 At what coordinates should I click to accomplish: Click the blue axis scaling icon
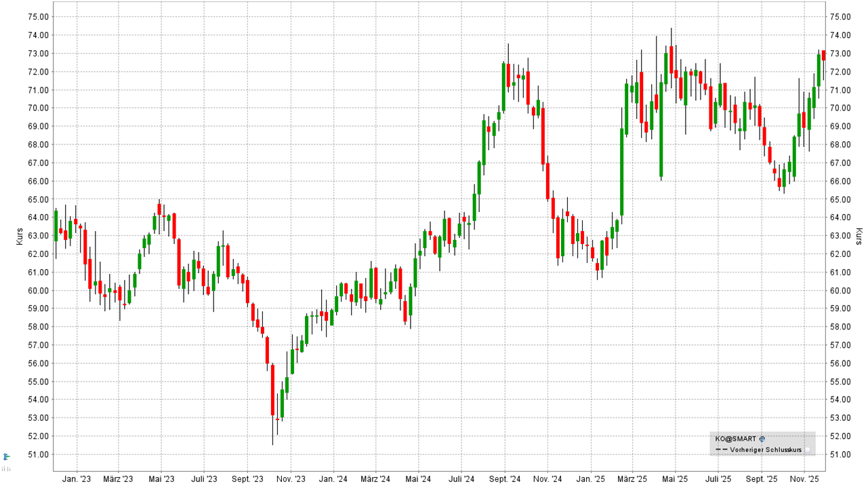click(6, 457)
